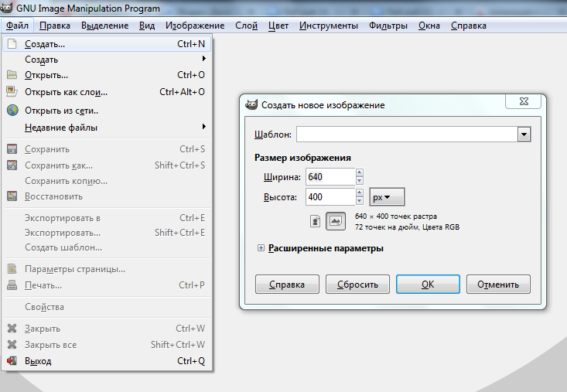Click the new document icon beside Создать...

(12, 44)
